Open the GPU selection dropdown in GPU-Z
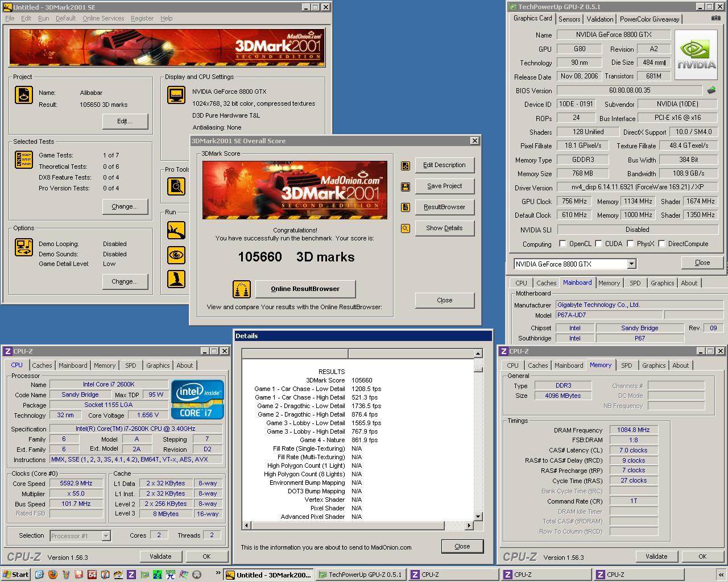The height and width of the screenshot is (582, 728). click(631, 264)
